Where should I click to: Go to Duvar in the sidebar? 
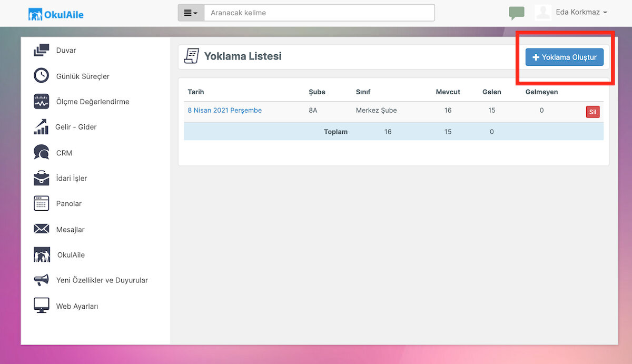click(x=66, y=50)
